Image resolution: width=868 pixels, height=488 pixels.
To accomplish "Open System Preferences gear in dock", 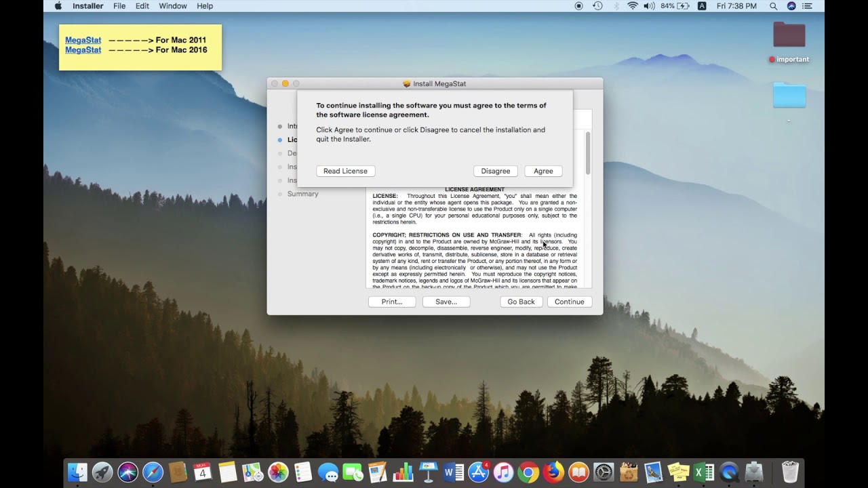I will (x=604, y=472).
